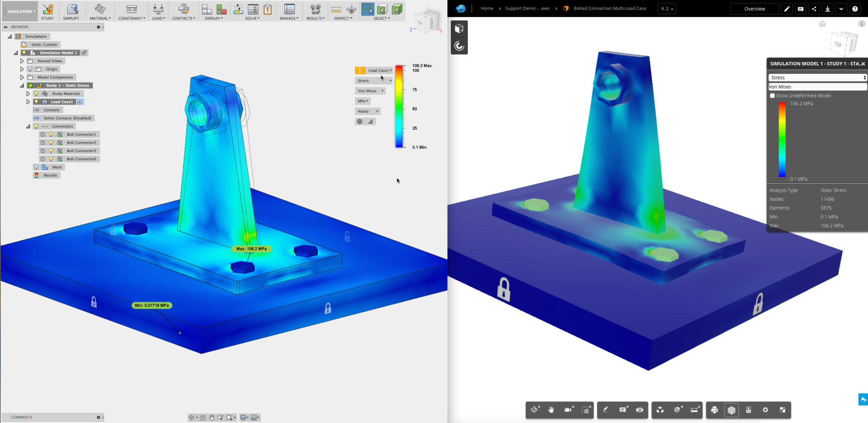Open the CONSTRAINT menu

pos(132,18)
